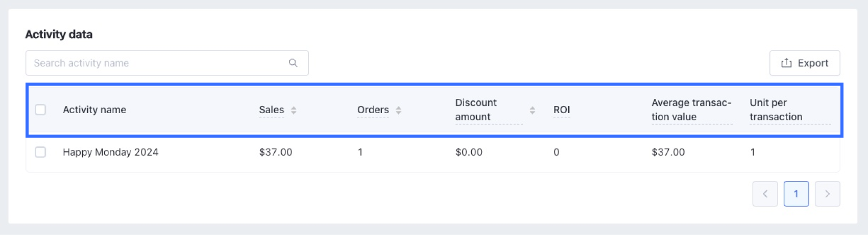Viewport: 868px width, 235px height.
Task: Sort the table by Sales arrows
Action: [294, 110]
